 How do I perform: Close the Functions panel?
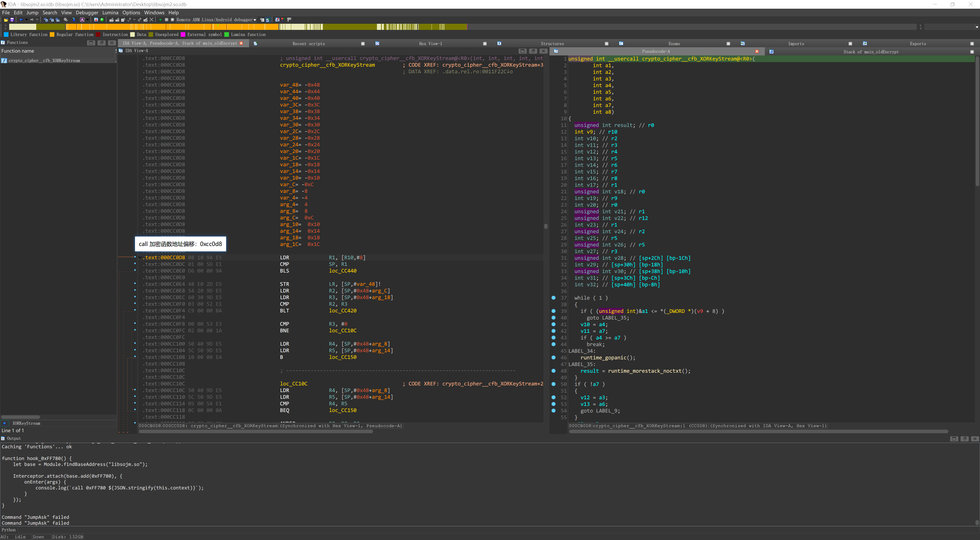[x=112, y=43]
